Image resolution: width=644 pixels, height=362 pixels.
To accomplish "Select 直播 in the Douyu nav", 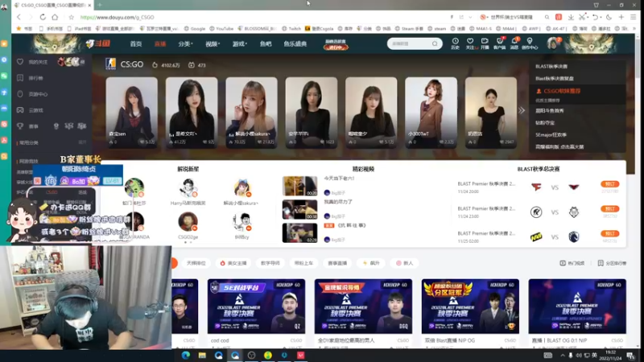I will tap(159, 44).
